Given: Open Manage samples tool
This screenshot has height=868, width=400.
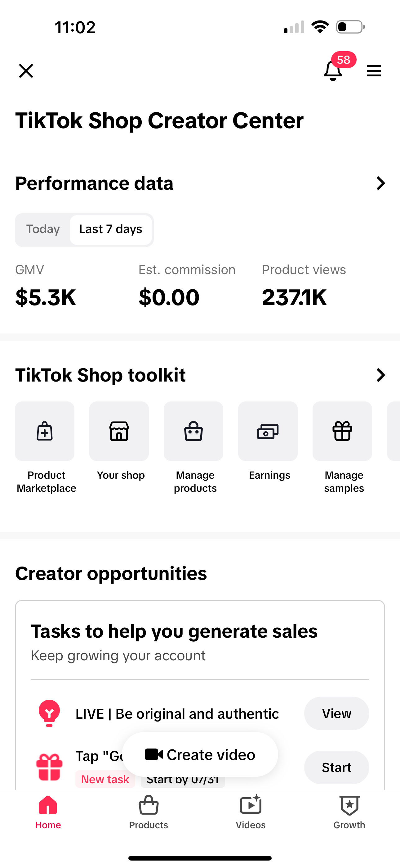Looking at the screenshot, I should tap(342, 431).
